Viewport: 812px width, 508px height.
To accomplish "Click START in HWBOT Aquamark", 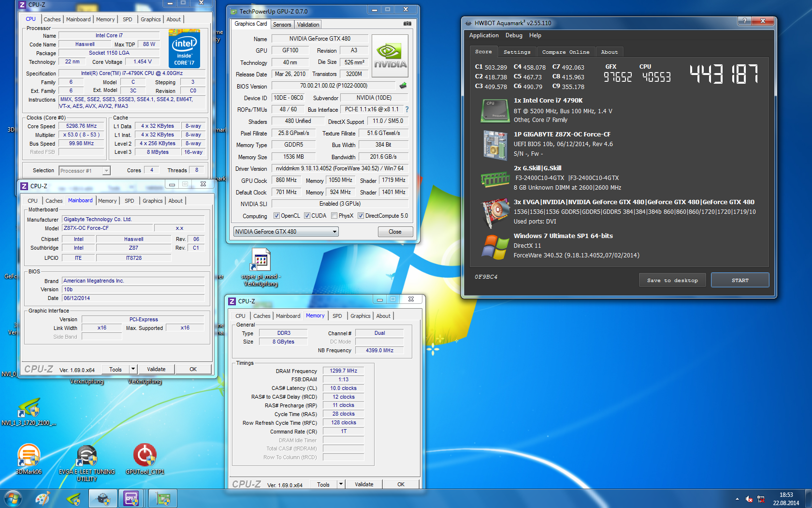I will 740,280.
